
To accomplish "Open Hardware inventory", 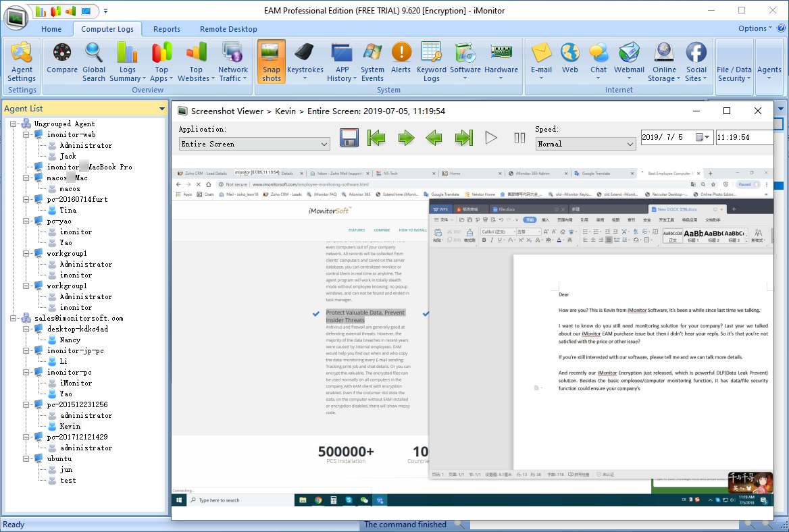I will 501,62.
